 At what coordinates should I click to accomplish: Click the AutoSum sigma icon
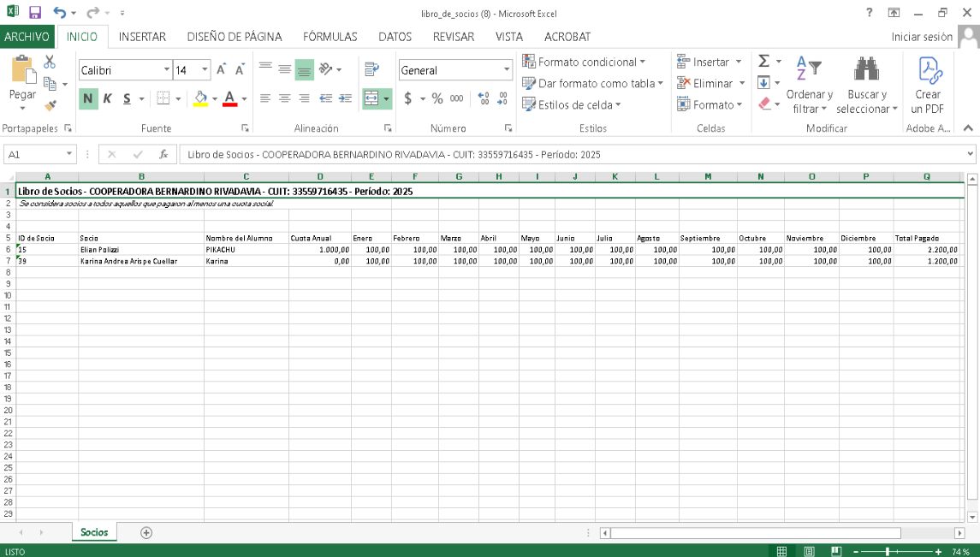pos(763,62)
